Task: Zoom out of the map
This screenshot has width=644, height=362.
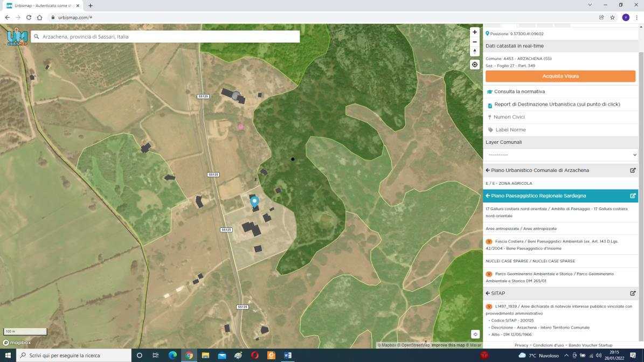Action: (x=474, y=41)
